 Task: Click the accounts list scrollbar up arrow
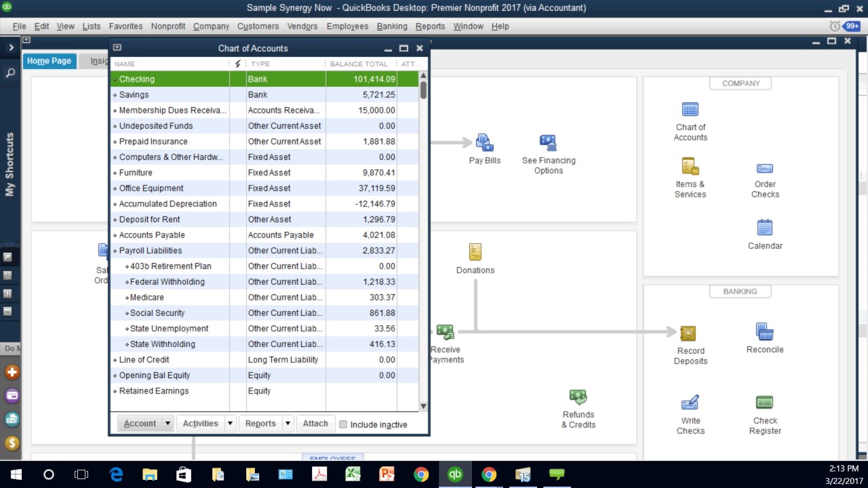tap(423, 76)
